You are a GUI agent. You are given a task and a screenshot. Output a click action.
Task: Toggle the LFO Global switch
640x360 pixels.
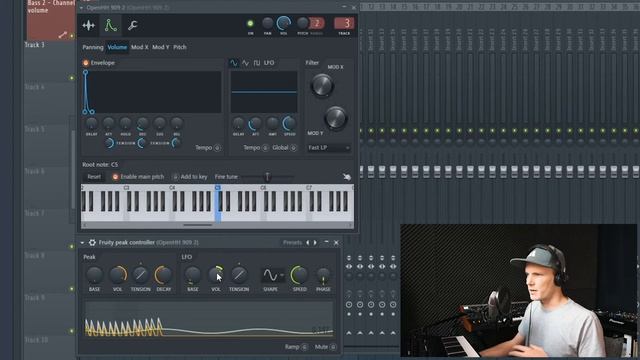pos(293,148)
